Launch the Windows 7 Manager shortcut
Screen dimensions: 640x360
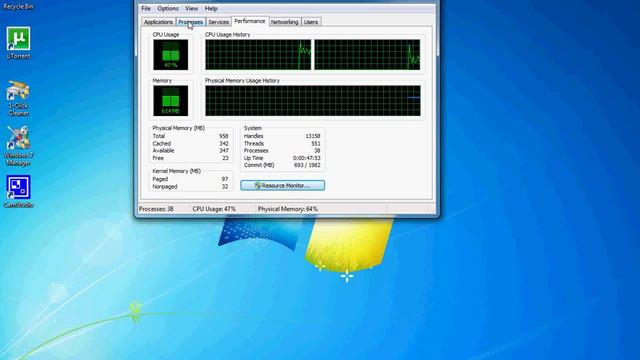pyautogui.click(x=18, y=146)
